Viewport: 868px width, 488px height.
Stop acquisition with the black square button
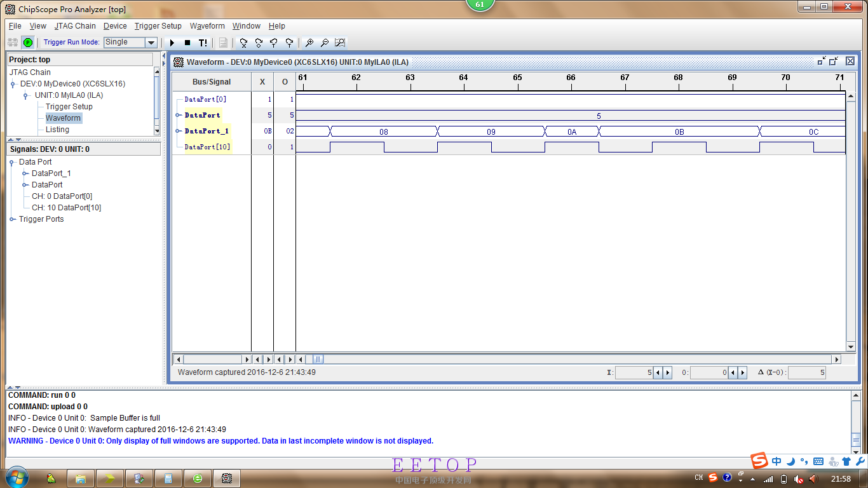coord(187,43)
